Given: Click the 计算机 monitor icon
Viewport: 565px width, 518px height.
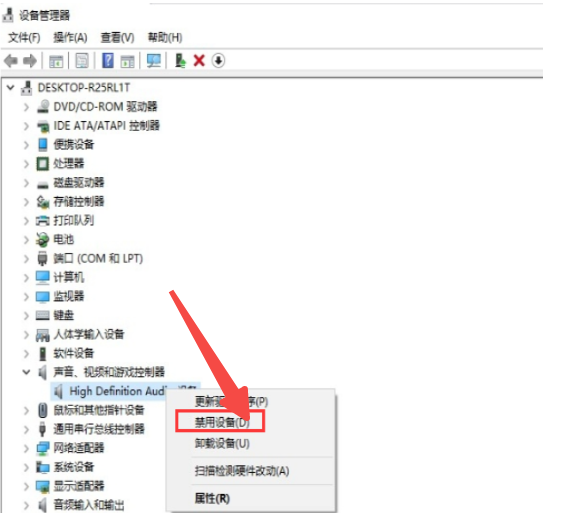Looking at the screenshot, I should click(x=43, y=277).
